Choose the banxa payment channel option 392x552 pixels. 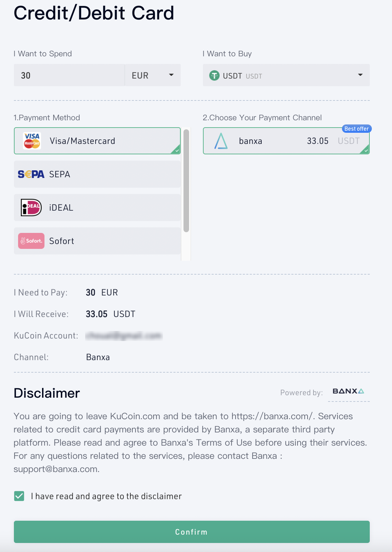pyautogui.click(x=286, y=141)
